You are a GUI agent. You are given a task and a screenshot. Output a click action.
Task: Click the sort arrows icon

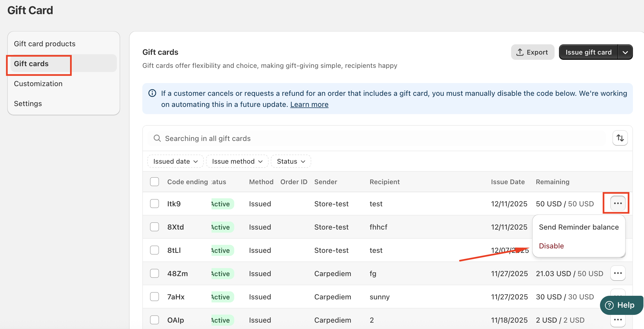point(620,138)
